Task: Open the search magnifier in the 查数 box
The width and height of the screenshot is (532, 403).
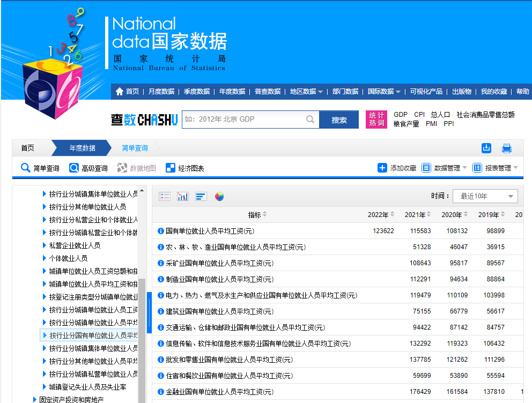Action: [310, 120]
